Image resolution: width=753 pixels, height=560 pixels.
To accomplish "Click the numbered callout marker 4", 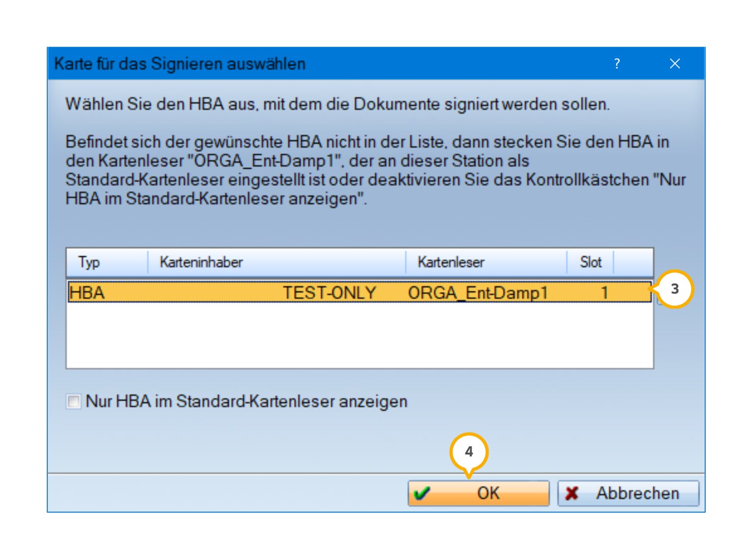I will coord(469,452).
